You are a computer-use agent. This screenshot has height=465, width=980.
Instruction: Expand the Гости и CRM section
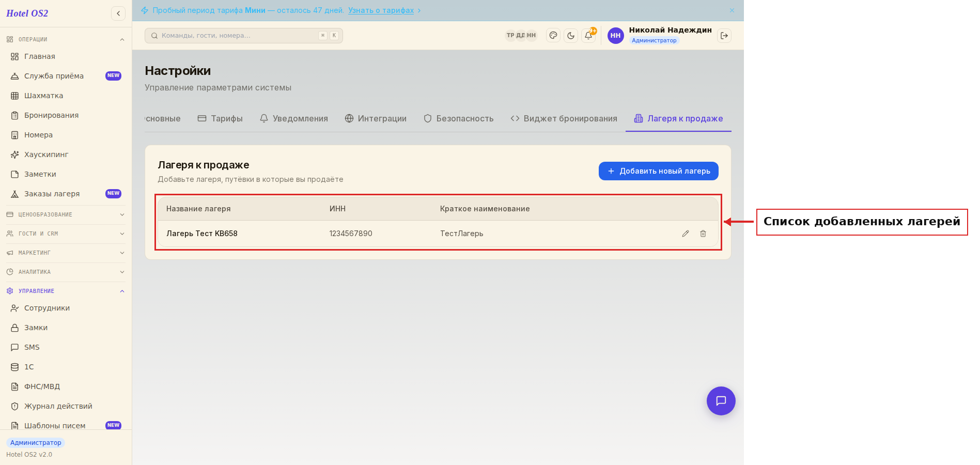pos(66,234)
